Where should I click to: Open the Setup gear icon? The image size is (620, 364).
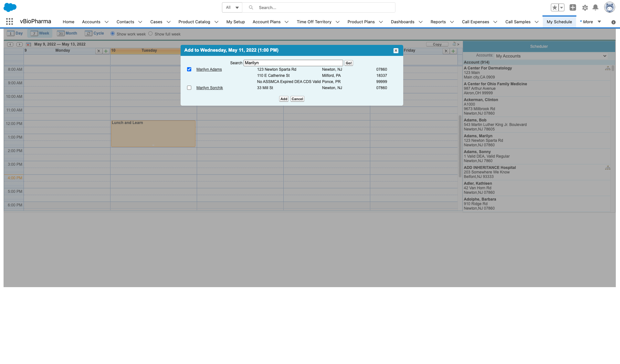click(x=585, y=7)
